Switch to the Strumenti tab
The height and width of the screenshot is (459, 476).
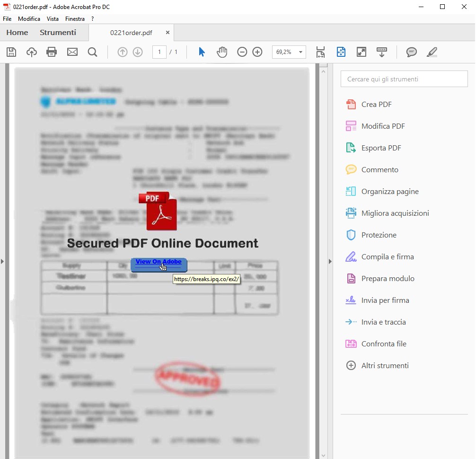click(58, 33)
